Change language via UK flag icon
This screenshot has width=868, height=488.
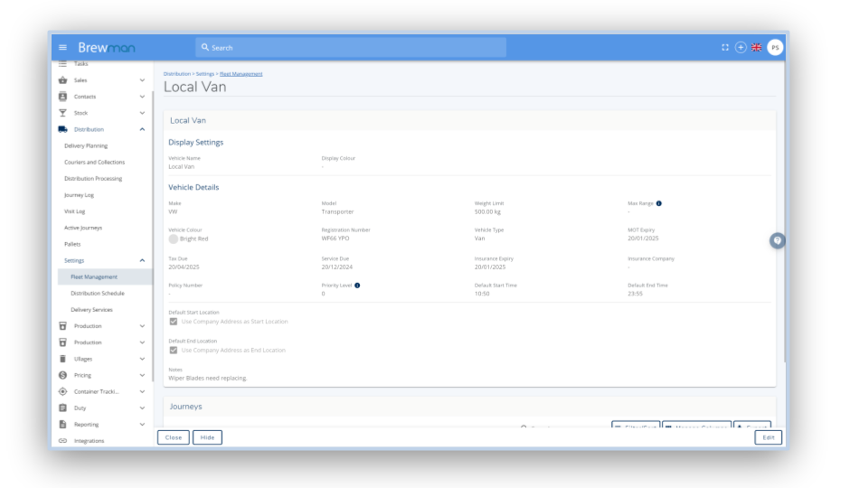(x=756, y=48)
